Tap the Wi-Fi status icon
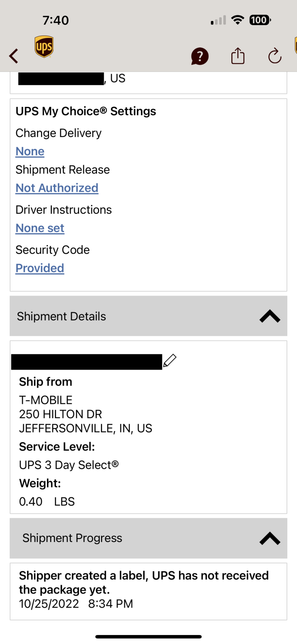Image resolution: width=297 pixels, height=644 pixels. (238, 20)
